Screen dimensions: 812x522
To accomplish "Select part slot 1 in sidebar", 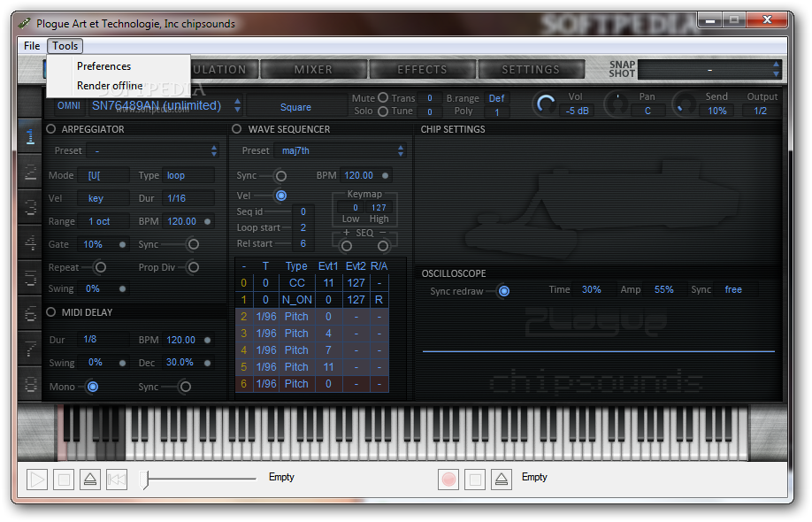I will [x=30, y=137].
